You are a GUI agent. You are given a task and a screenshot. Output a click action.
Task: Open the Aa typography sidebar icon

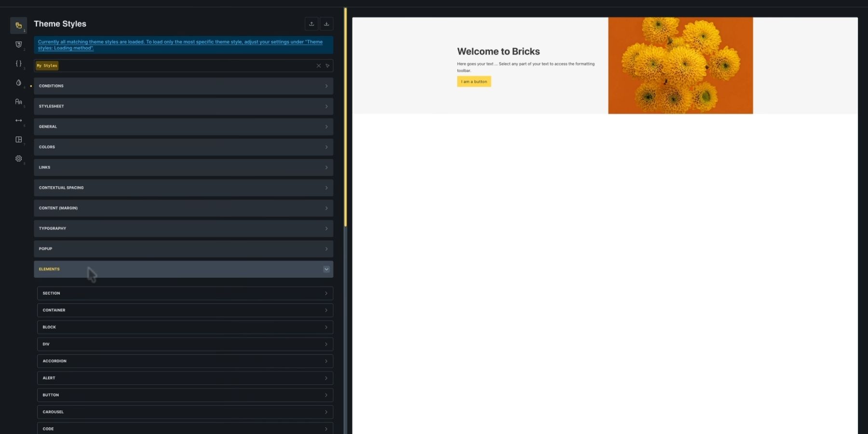click(x=18, y=101)
